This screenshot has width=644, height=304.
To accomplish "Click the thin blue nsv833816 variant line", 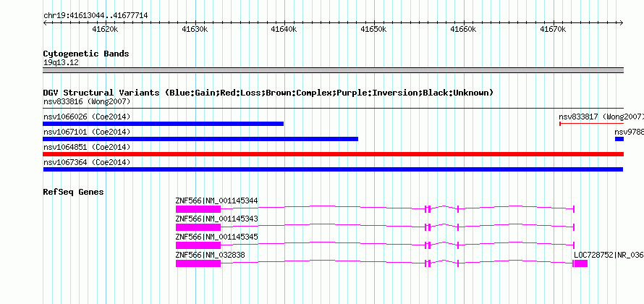I will pos(333,109).
